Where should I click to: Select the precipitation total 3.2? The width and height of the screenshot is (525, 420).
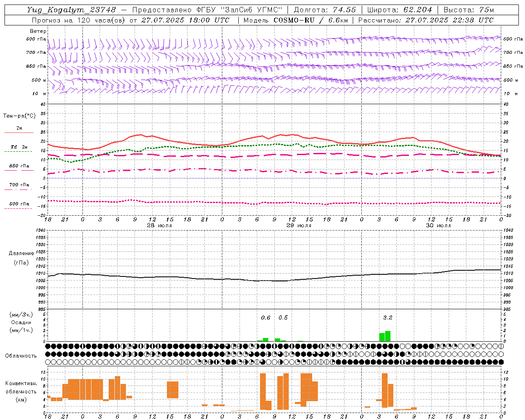[388, 318]
